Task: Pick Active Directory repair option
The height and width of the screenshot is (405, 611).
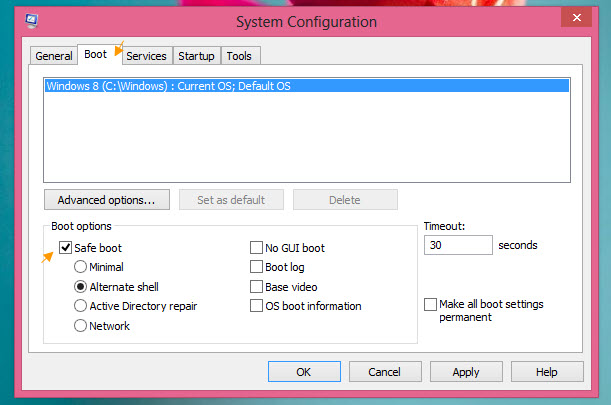Action: coord(80,306)
